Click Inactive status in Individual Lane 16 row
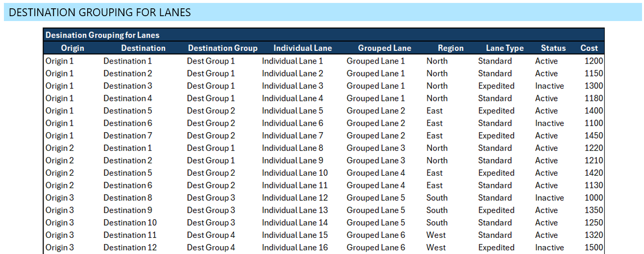The width and height of the screenshot is (644, 254). [x=549, y=248]
